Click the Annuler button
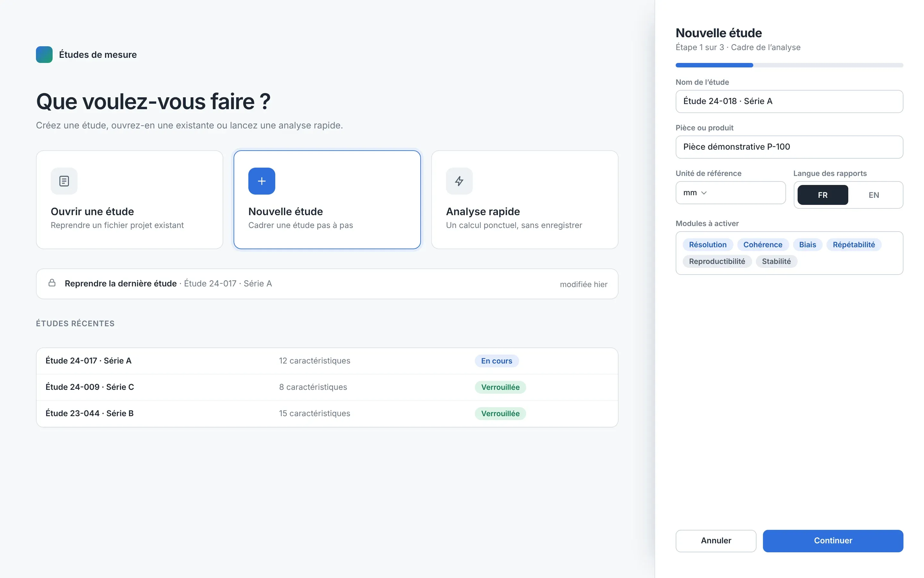The image size is (924, 578). (x=716, y=540)
